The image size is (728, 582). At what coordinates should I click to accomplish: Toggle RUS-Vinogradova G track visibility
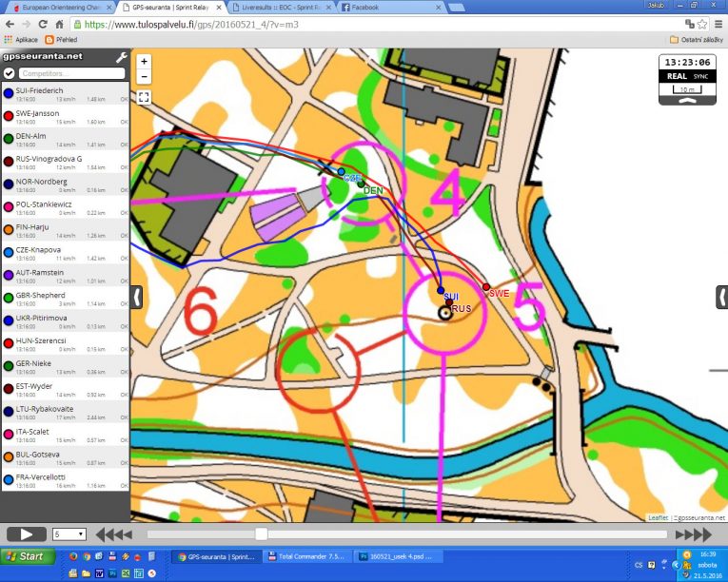point(9,162)
